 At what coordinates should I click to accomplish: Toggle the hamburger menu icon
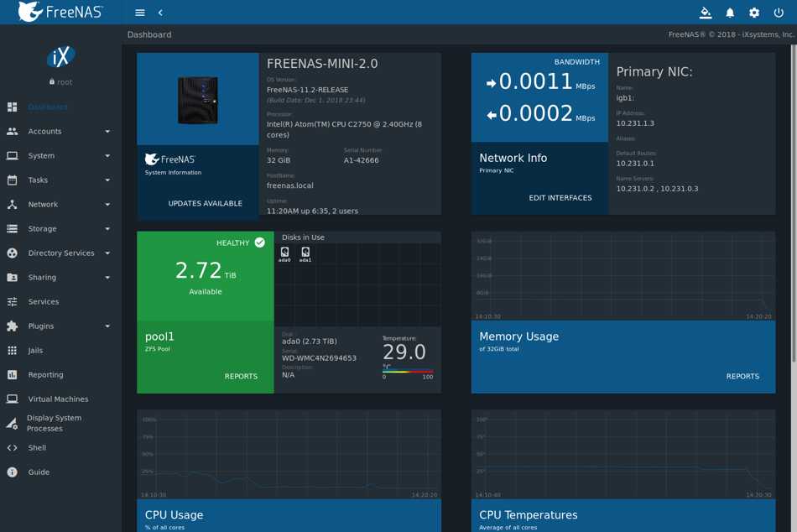pos(140,13)
